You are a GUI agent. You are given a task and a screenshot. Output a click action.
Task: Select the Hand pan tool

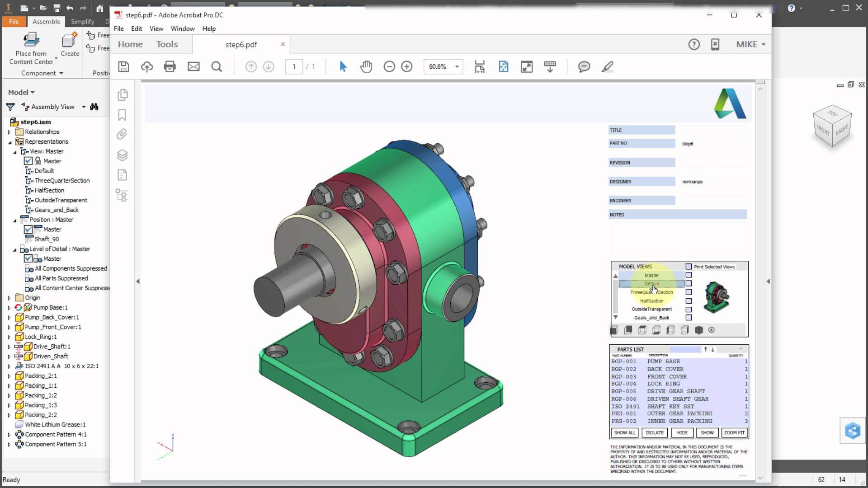pos(366,67)
